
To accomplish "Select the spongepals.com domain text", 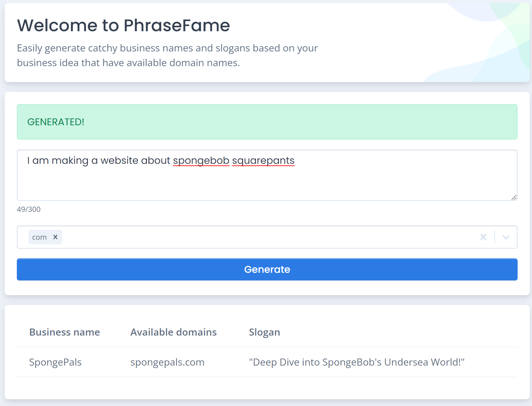I will [167, 362].
